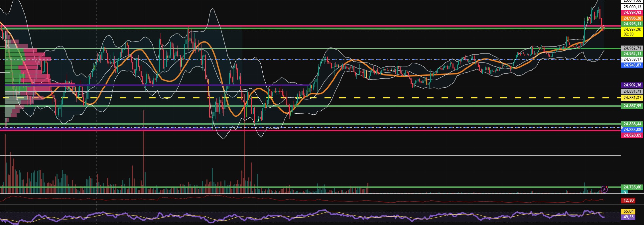Viewport: 644px width, 225px height.
Task: Select the yellow current price label 24.993,20
Action: click(x=632, y=30)
